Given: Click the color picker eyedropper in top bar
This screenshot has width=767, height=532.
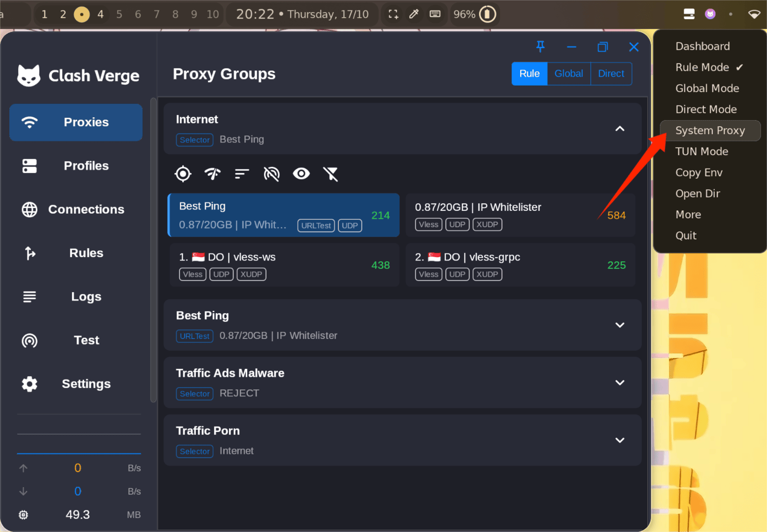Looking at the screenshot, I should pos(414,14).
